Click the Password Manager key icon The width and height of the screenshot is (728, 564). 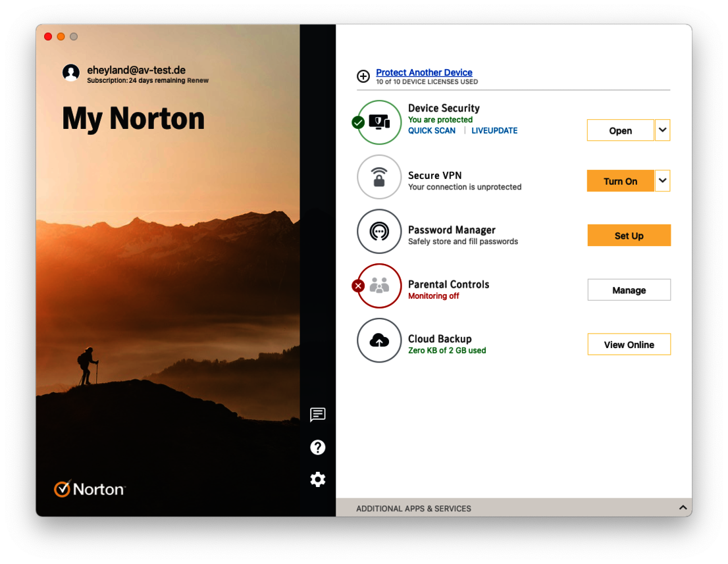(379, 231)
